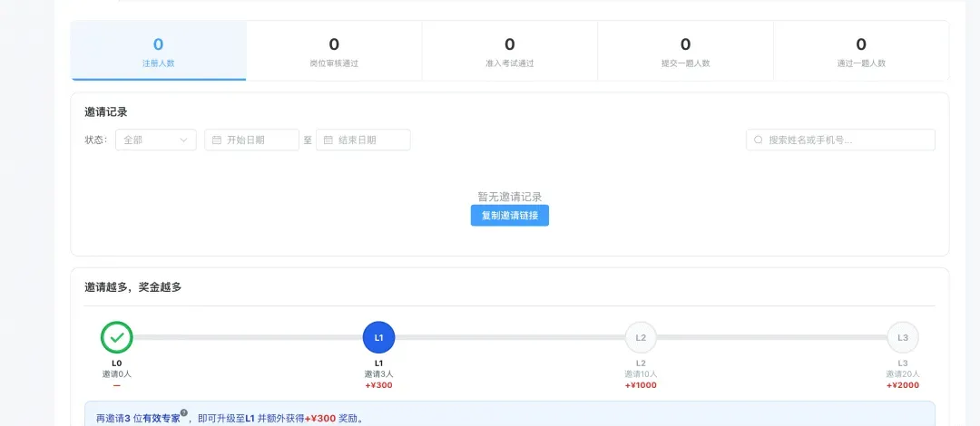Click the 有效专家 help question icon
This screenshot has width=980, height=426.
pos(184,413)
